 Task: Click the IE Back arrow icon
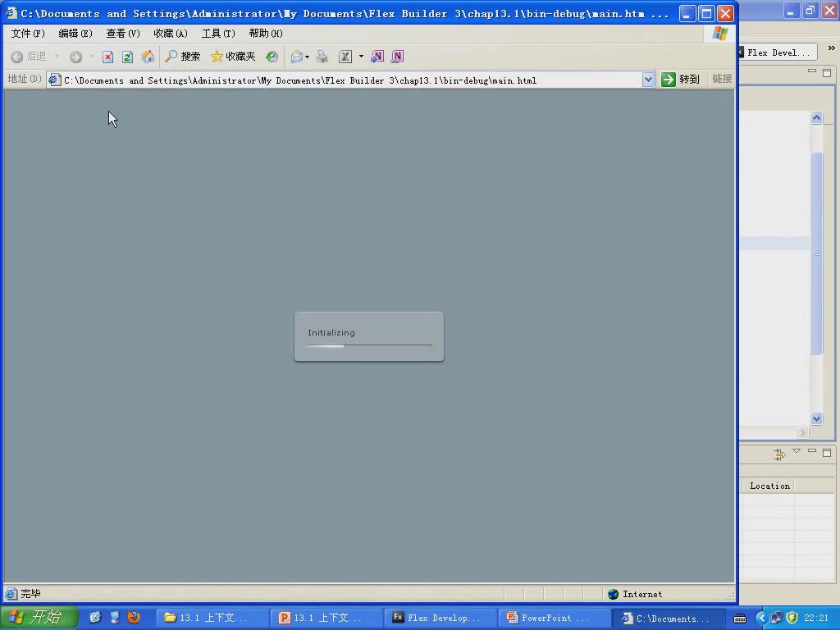[x=16, y=57]
